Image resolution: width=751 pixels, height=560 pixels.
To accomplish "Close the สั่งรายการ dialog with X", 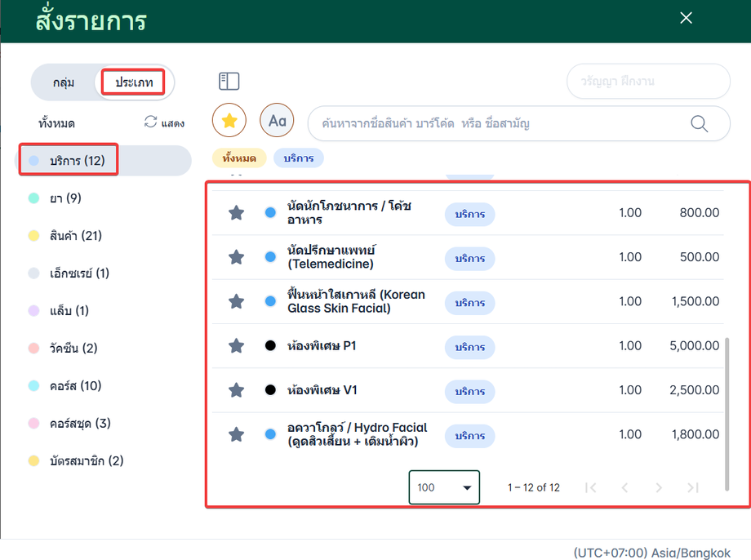I will click(686, 18).
